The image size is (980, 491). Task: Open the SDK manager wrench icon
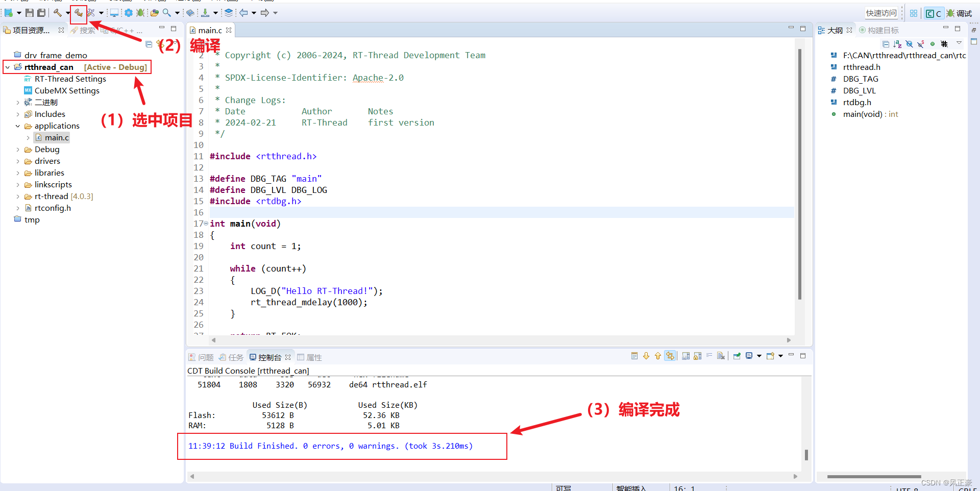click(x=91, y=13)
